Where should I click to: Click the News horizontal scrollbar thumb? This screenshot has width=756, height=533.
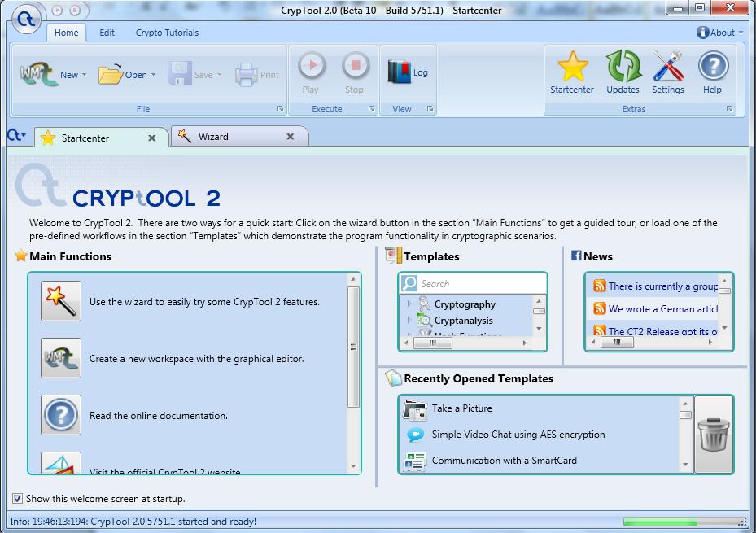coord(617,342)
